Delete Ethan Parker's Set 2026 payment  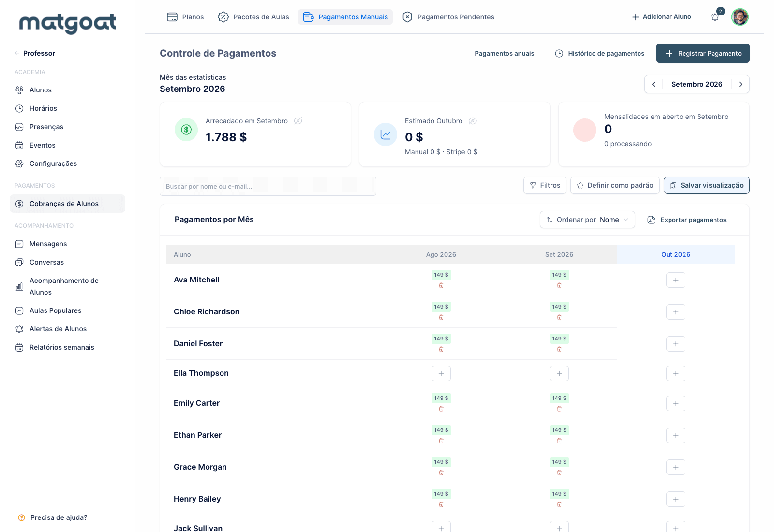pos(559,441)
